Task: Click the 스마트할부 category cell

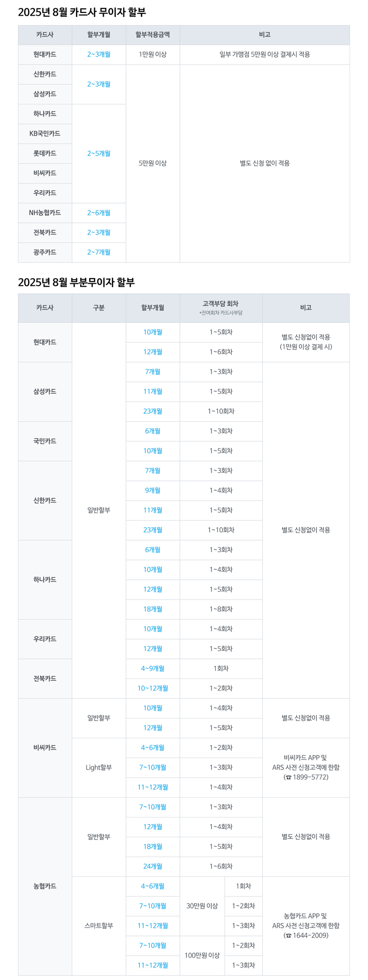Action: tap(99, 926)
